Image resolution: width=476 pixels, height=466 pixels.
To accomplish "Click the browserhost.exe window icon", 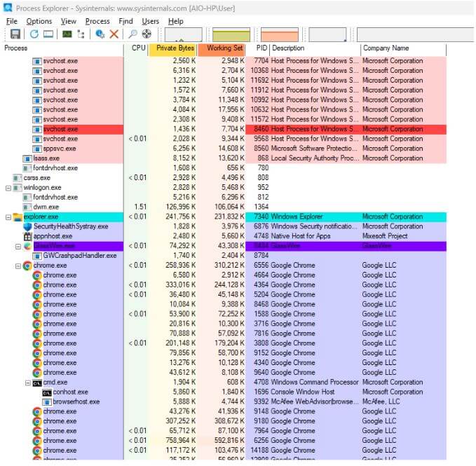I will (x=47, y=402).
